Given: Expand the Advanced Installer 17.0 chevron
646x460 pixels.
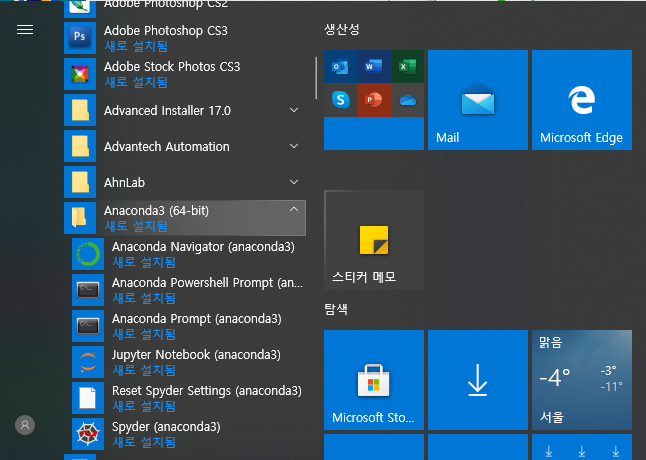Looking at the screenshot, I should point(294,110).
